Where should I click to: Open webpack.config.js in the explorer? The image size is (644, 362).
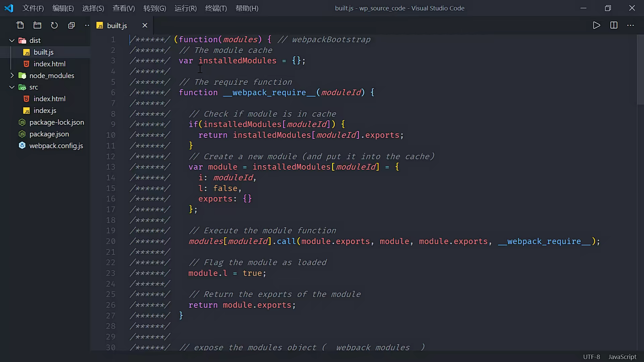pos(56,146)
